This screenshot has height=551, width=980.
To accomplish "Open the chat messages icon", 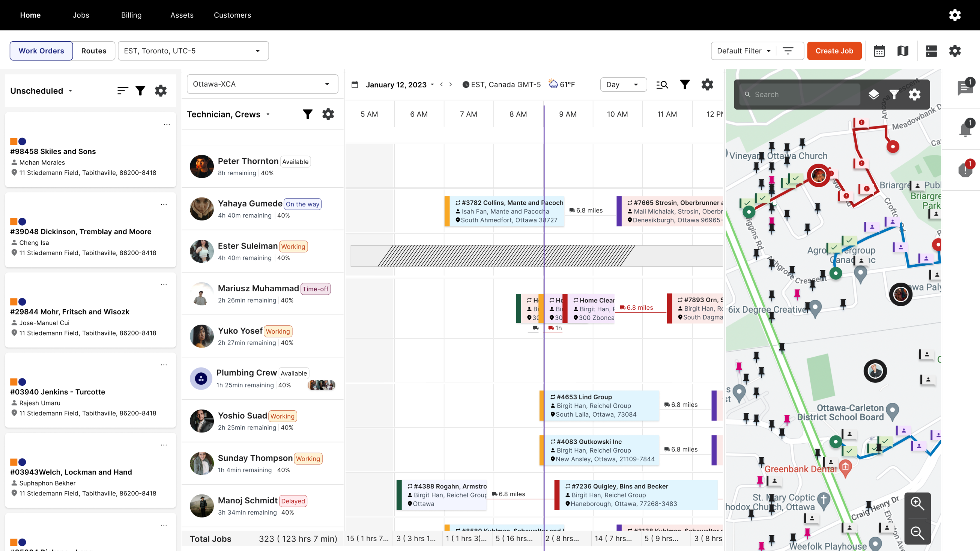I will [965, 88].
